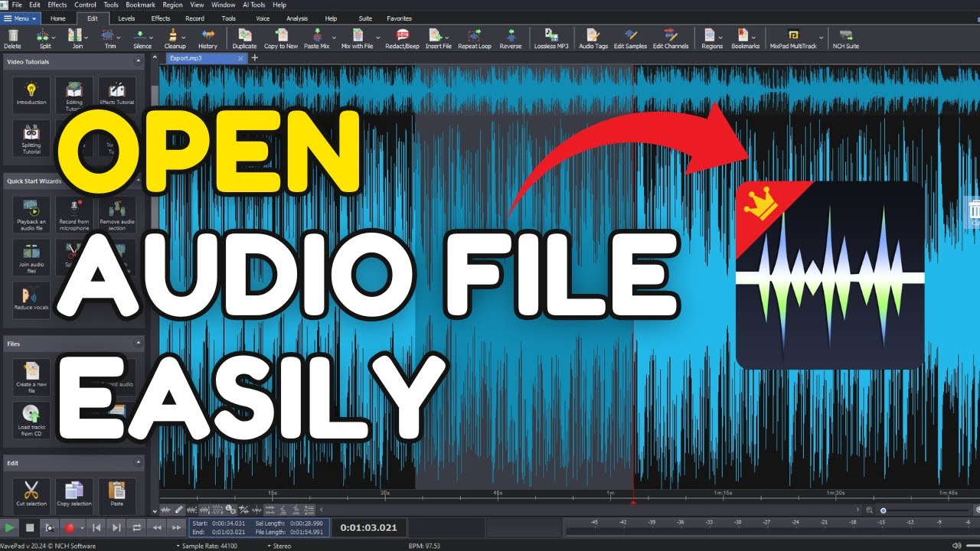Click the Repeat Loop icon
Screen dimensions: 980x551
click(x=474, y=35)
